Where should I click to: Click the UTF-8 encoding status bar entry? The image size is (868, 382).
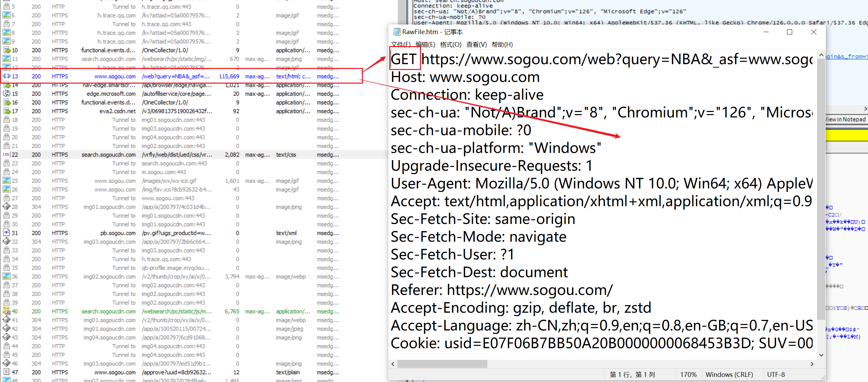tap(776, 374)
